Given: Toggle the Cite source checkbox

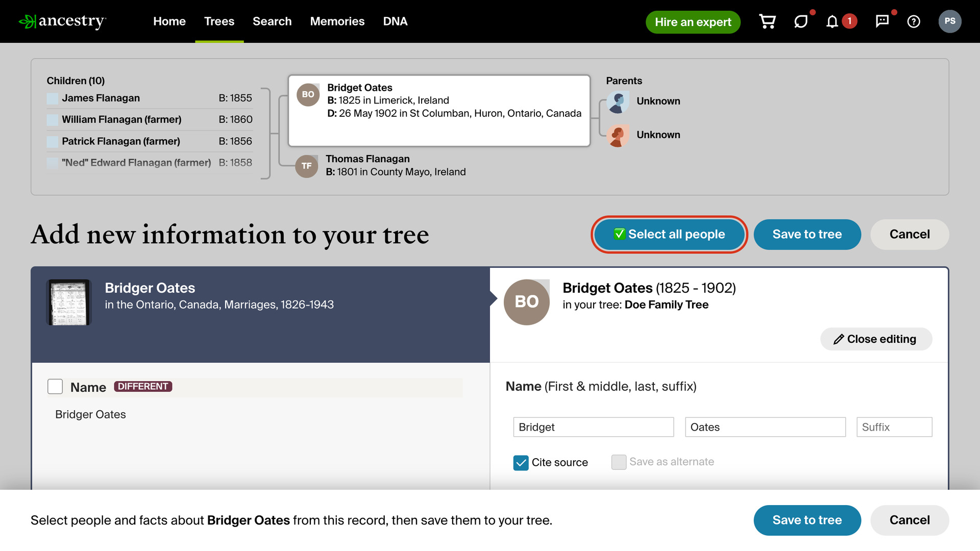Looking at the screenshot, I should (521, 463).
